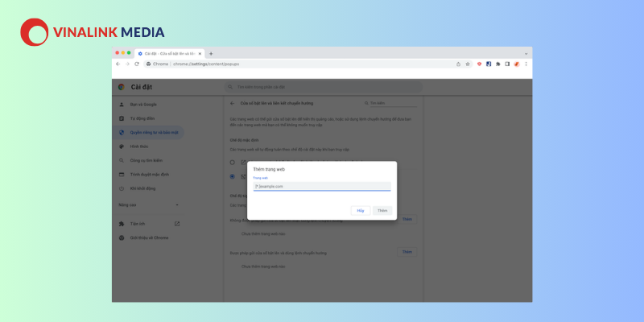The height and width of the screenshot is (322, 644).
Task: Open a new tab with the plus button
Action: coord(211,54)
